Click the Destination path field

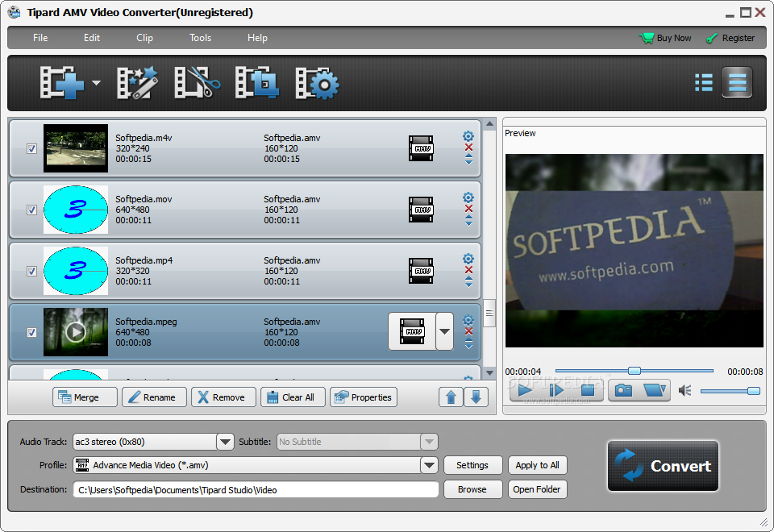(x=256, y=489)
